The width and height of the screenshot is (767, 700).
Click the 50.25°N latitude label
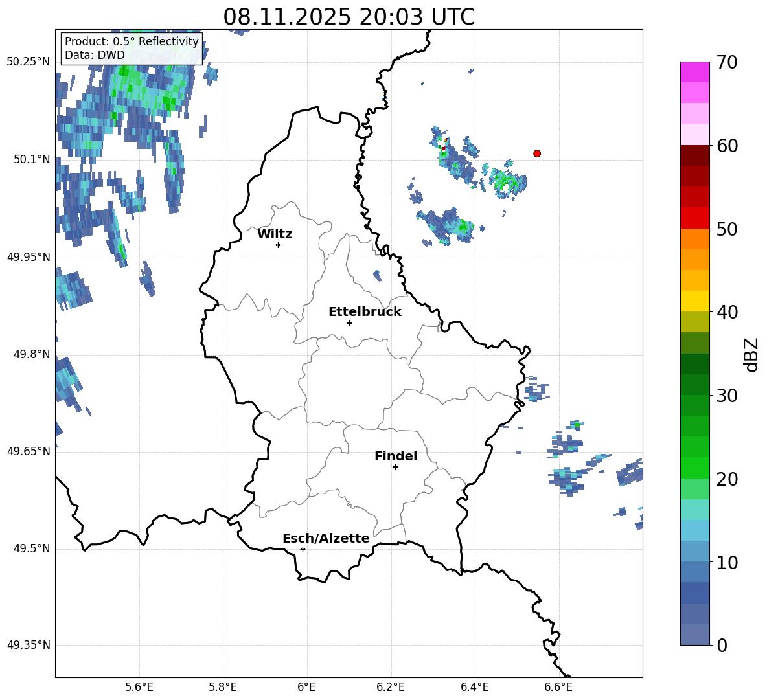click(29, 62)
